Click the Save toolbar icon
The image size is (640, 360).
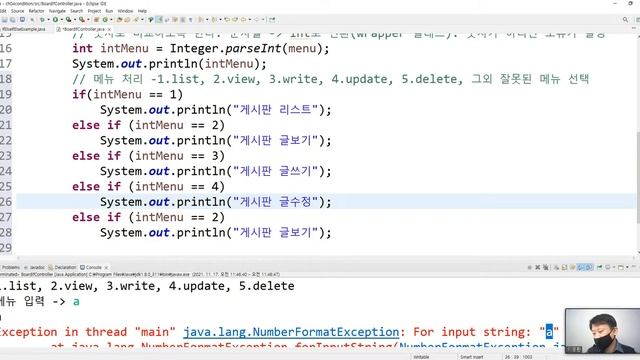click(x=4, y=20)
